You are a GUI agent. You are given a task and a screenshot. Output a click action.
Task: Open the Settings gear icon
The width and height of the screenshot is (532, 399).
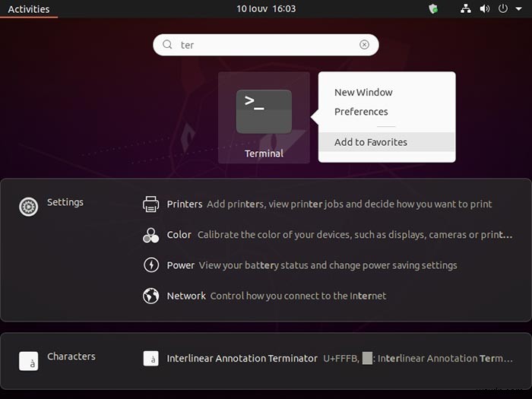point(29,207)
